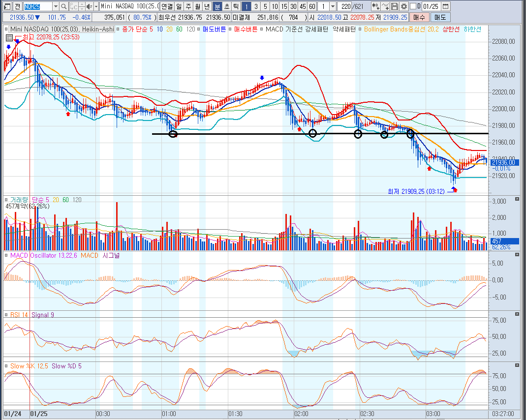Viewport: 526px width, 420px height.
Task: Switch chart to daily 일 period
Action: [x=179, y=6]
